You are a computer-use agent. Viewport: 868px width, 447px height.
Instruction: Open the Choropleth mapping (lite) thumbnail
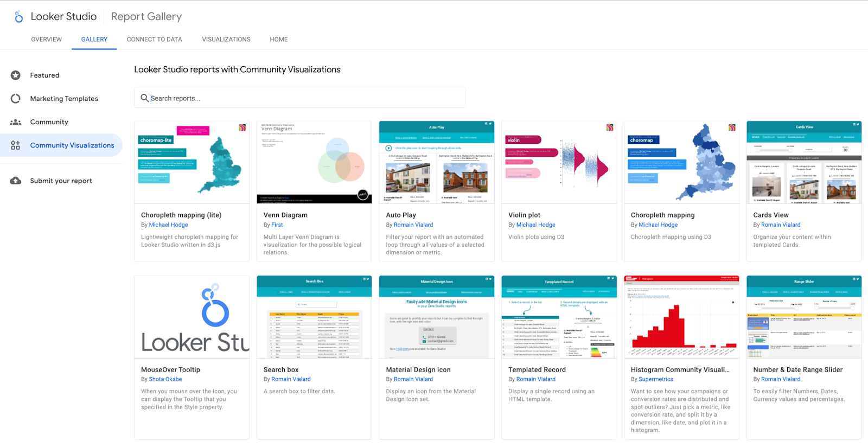pos(192,163)
